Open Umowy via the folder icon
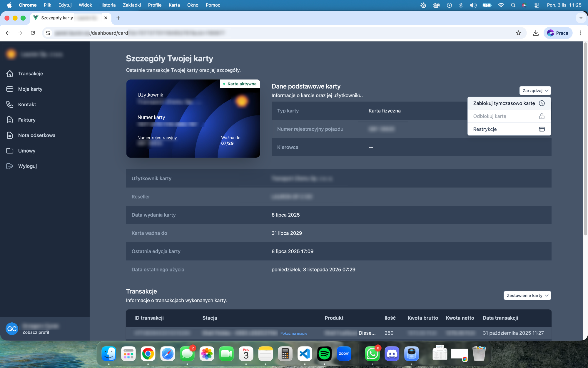Image resolution: width=588 pixels, height=368 pixels. [x=10, y=150]
